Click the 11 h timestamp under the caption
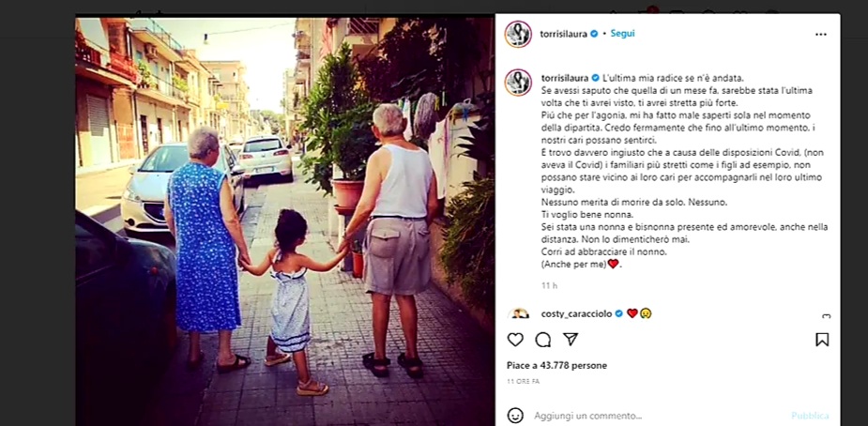This screenshot has height=426, width=868. [x=549, y=286]
